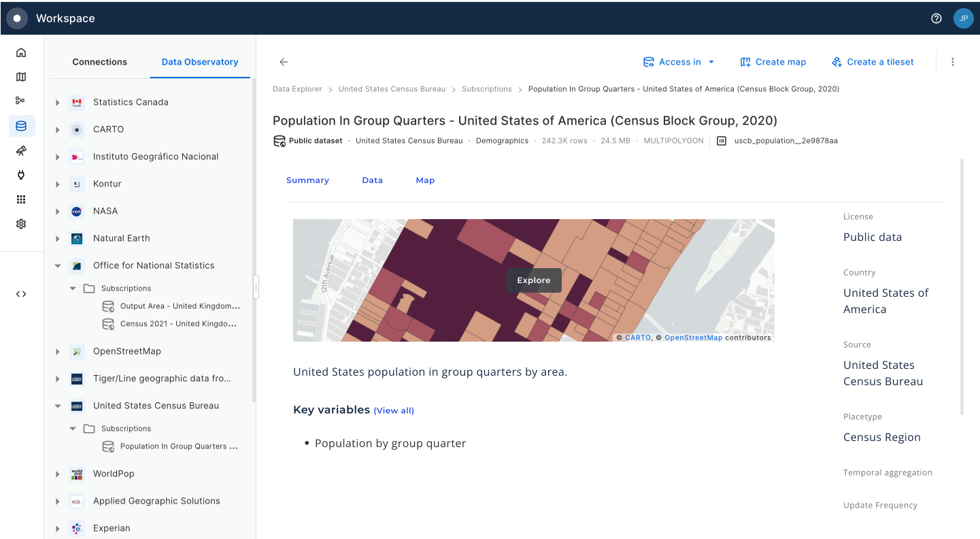The height and width of the screenshot is (539, 980).
Task: Click the OpenStreetMap provider logo
Action: pyautogui.click(x=77, y=351)
